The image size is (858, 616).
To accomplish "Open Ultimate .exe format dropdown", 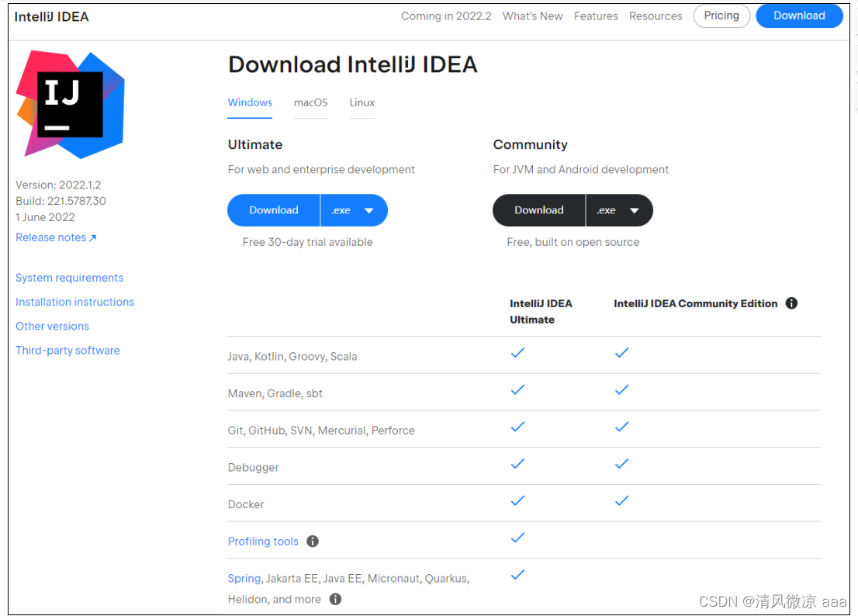I will [354, 210].
